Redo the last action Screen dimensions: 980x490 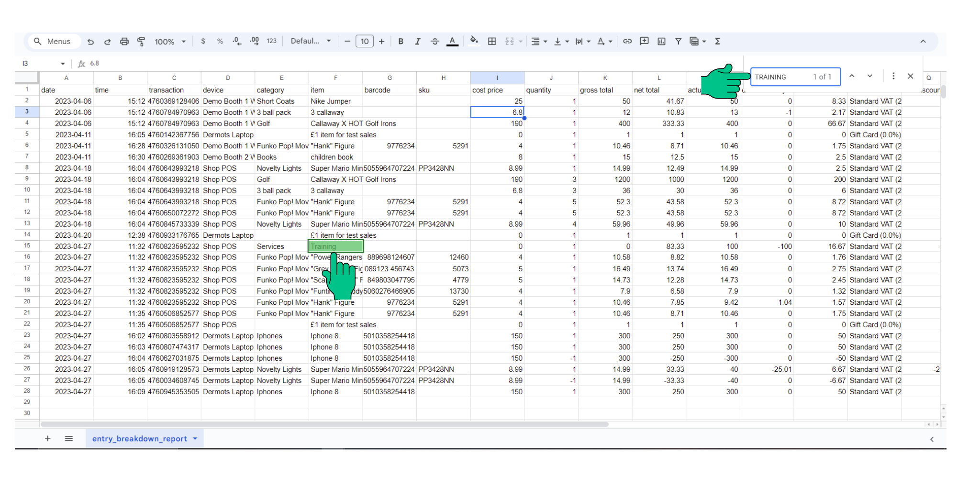(107, 42)
